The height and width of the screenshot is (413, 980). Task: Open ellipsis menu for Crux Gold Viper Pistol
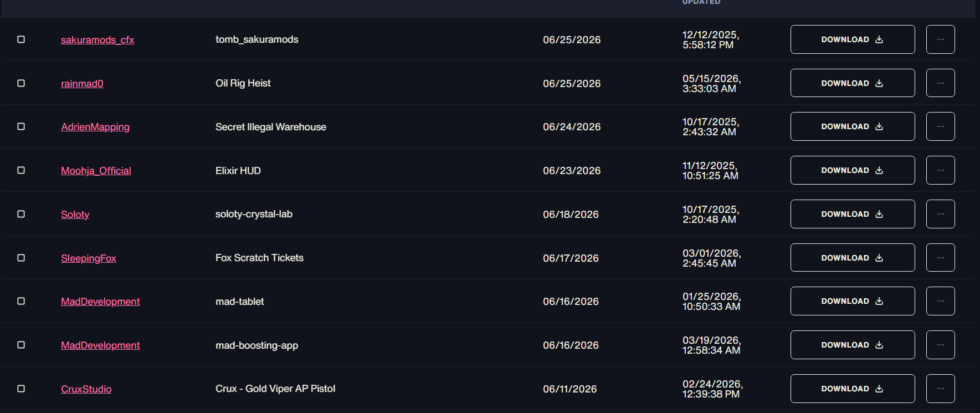click(x=940, y=389)
